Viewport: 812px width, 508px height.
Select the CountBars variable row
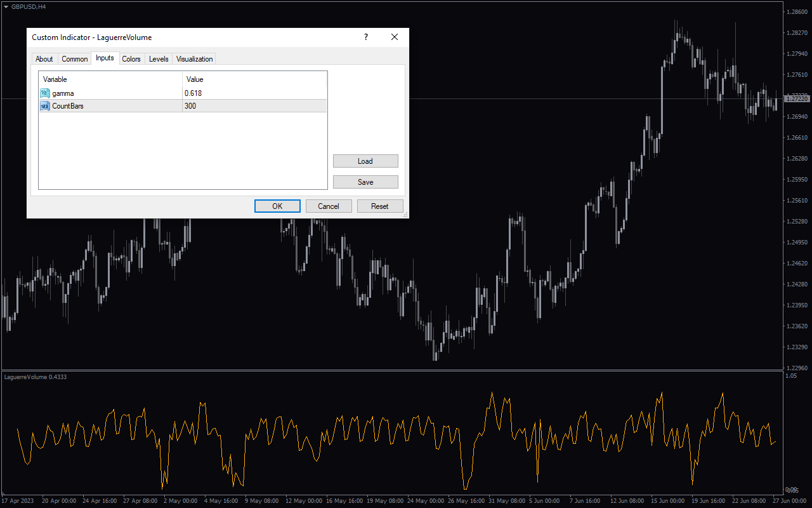point(183,106)
